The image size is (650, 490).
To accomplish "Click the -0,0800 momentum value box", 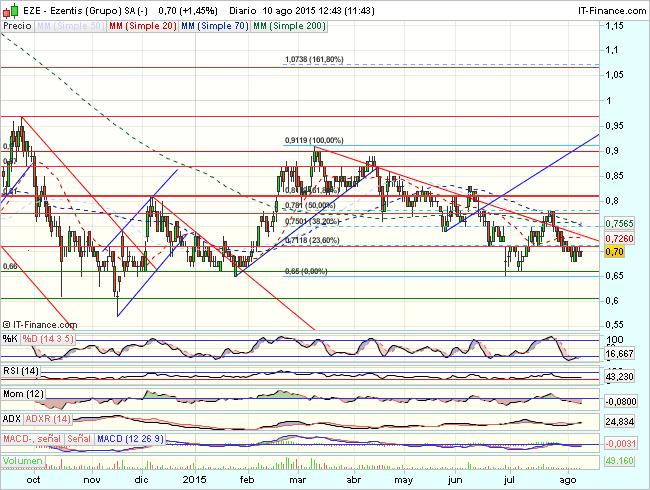I will 620,401.
